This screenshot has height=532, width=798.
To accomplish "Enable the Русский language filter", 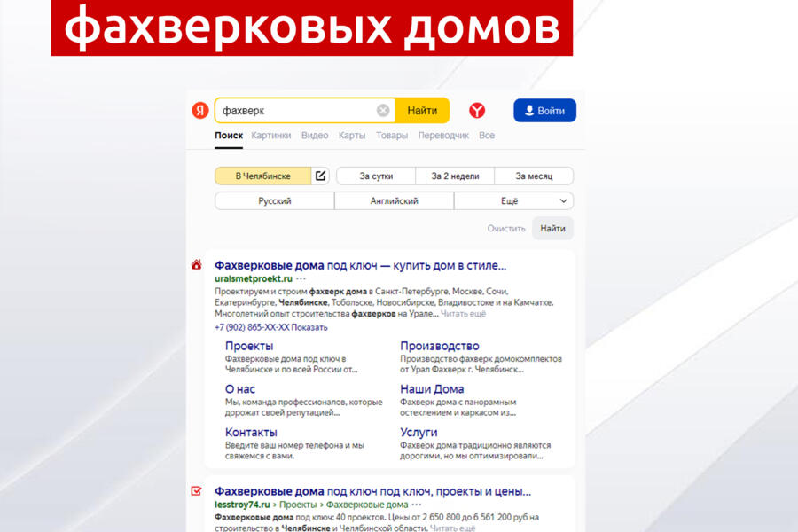I will pyautogui.click(x=273, y=200).
